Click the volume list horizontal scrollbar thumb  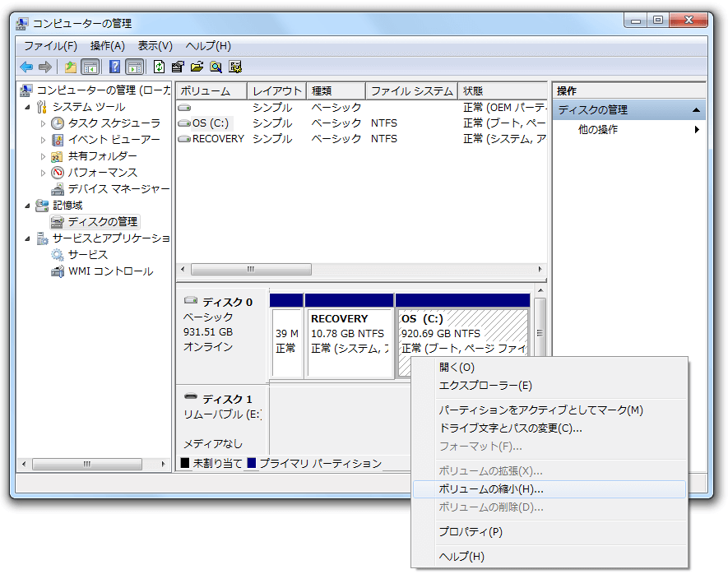coord(251,270)
